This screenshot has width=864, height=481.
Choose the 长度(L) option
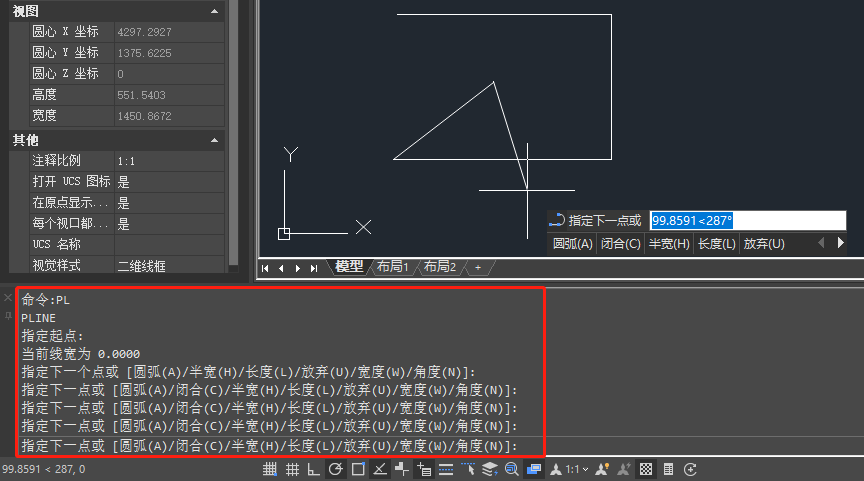pos(716,244)
